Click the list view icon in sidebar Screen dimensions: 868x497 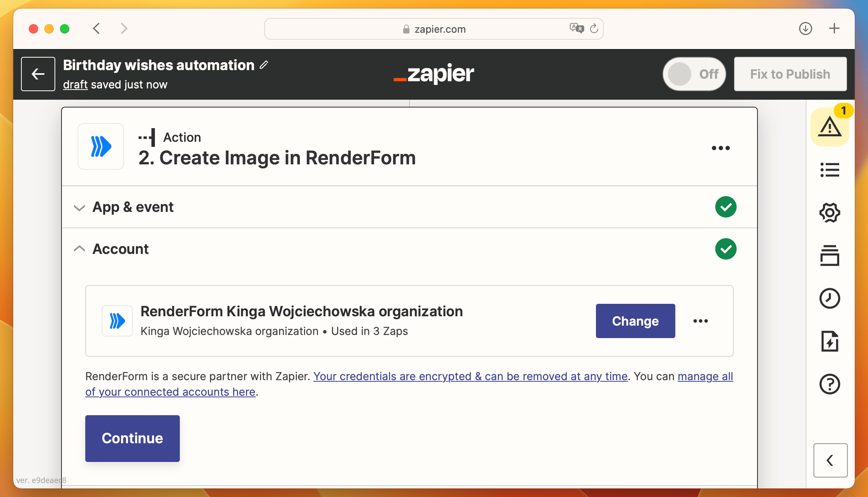coord(831,169)
